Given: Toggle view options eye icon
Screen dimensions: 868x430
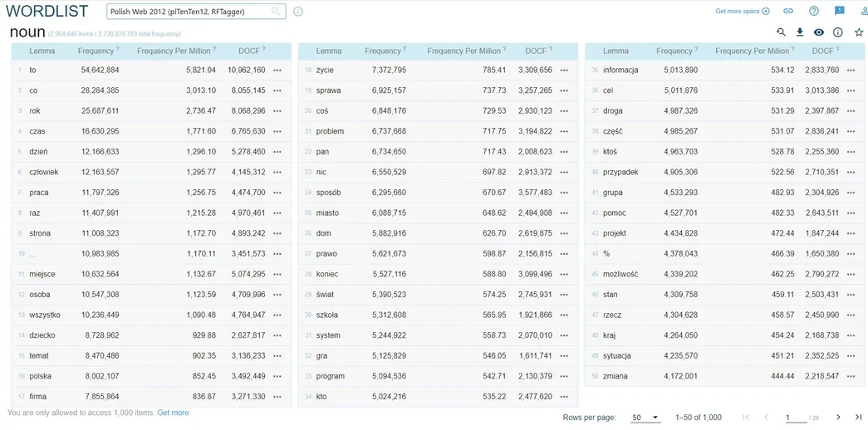Looking at the screenshot, I should pos(819,32).
